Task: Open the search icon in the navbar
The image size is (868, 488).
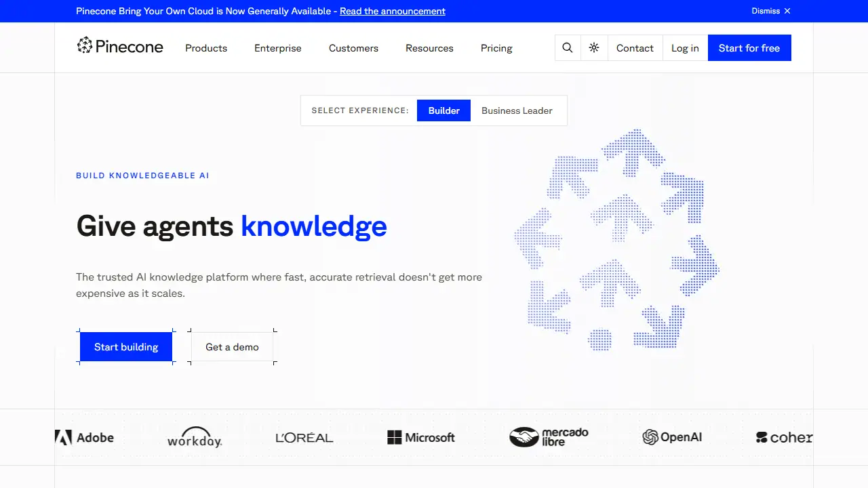Action: click(568, 48)
